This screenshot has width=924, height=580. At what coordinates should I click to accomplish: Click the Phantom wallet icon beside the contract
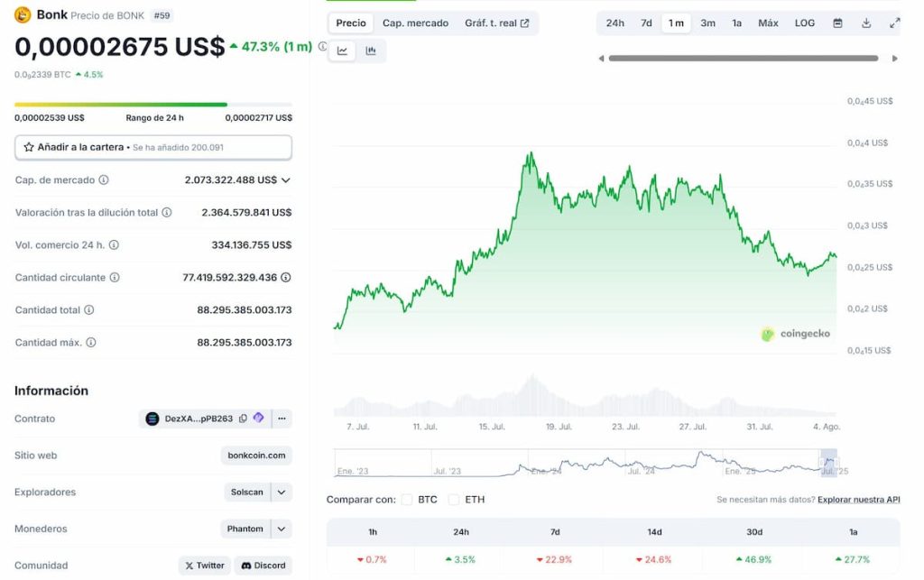coord(258,418)
